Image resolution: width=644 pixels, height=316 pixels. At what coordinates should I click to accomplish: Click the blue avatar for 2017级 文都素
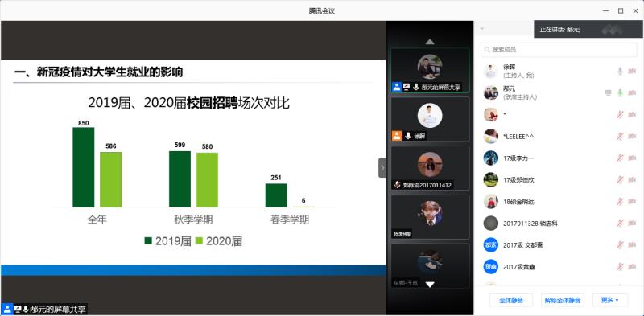pyautogui.click(x=491, y=245)
